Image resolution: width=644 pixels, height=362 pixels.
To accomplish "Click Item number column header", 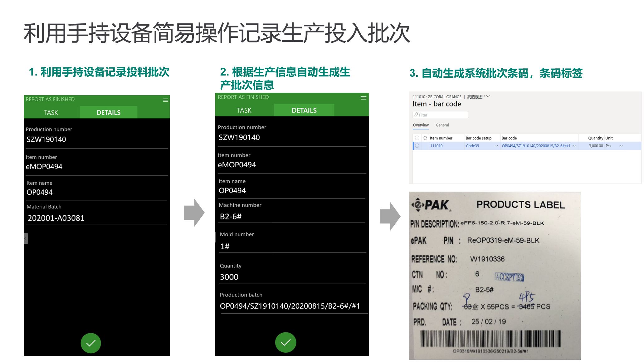I will coord(441,138).
